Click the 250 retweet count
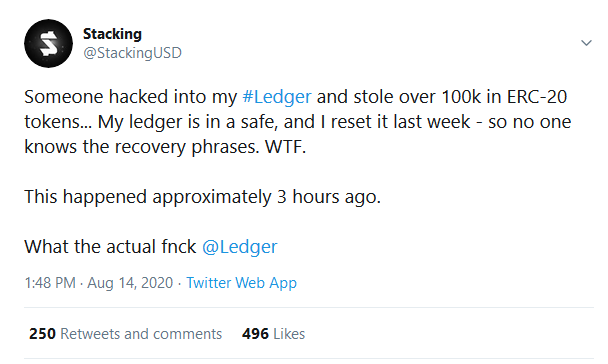Screen dimensions: 608x364 coord(42,334)
